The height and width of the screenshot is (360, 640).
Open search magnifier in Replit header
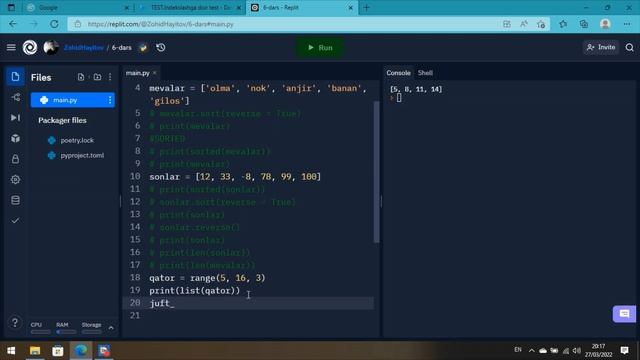click(x=629, y=48)
